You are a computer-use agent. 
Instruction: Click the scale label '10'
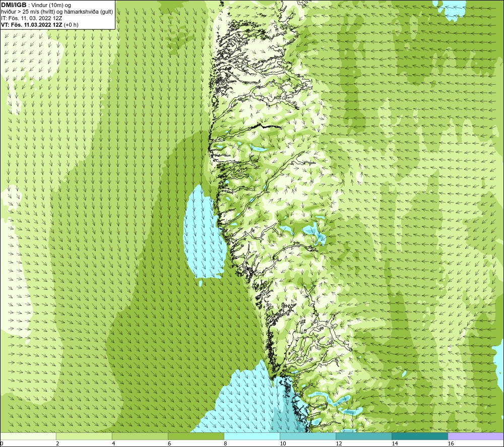click(x=283, y=443)
